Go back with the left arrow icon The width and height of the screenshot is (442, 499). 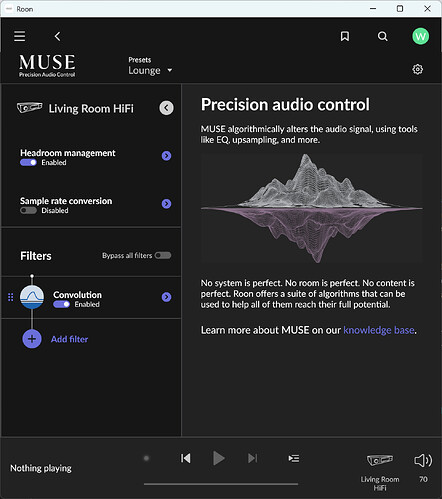pos(57,36)
